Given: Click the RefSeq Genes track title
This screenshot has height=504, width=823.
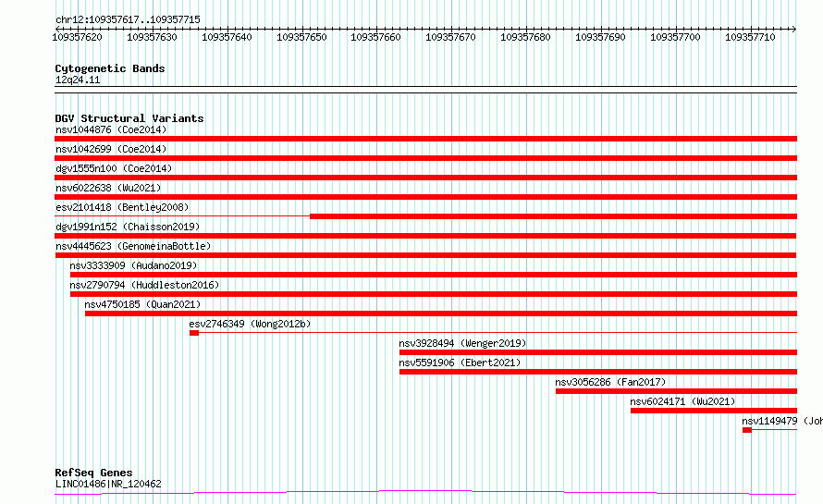Looking at the screenshot, I should 93,473.
